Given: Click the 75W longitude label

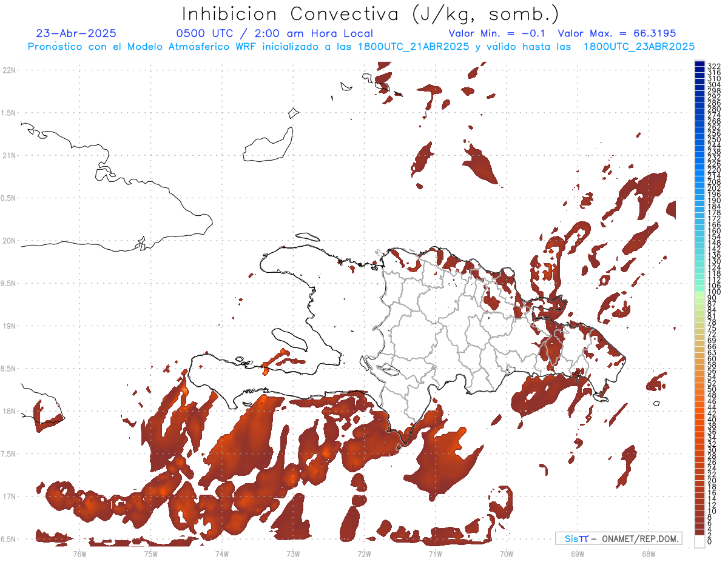Looking at the screenshot, I should coord(150,554).
